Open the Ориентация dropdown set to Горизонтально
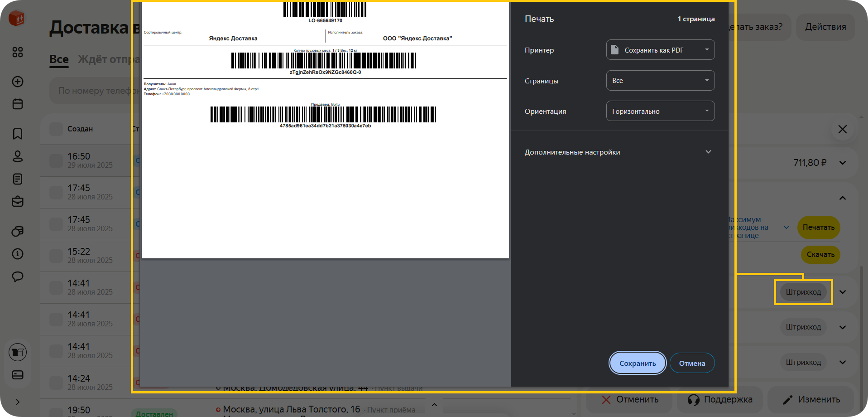Viewport: 868px width, 417px height. point(660,111)
